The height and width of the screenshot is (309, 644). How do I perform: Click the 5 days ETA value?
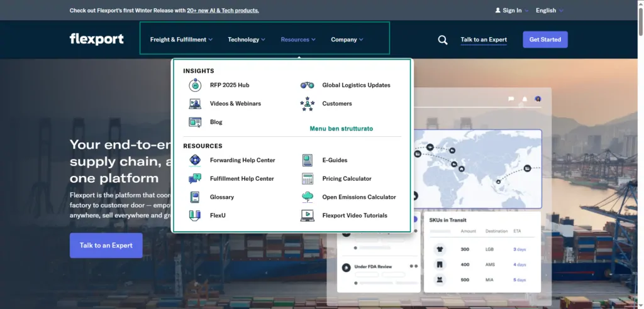(519, 280)
